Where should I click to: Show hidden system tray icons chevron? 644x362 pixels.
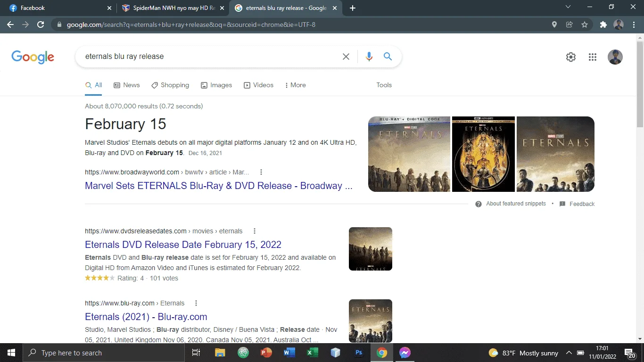tap(569, 353)
